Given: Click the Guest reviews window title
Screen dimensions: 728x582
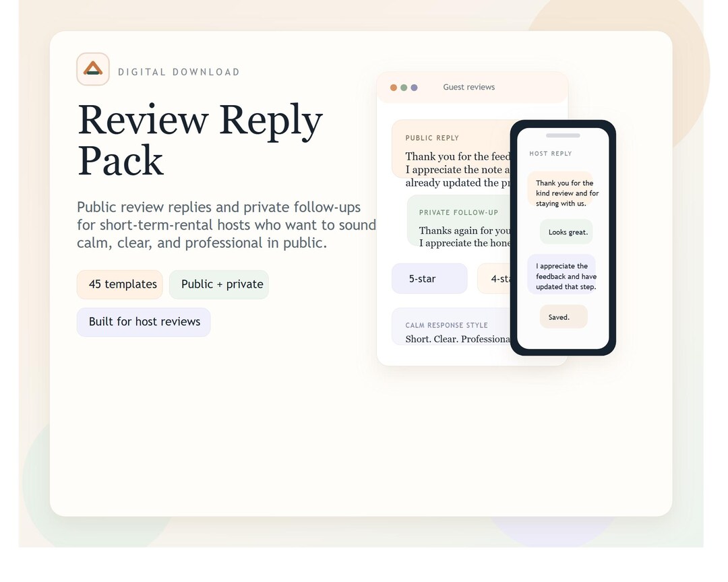Looking at the screenshot, I should pos(469,88).
